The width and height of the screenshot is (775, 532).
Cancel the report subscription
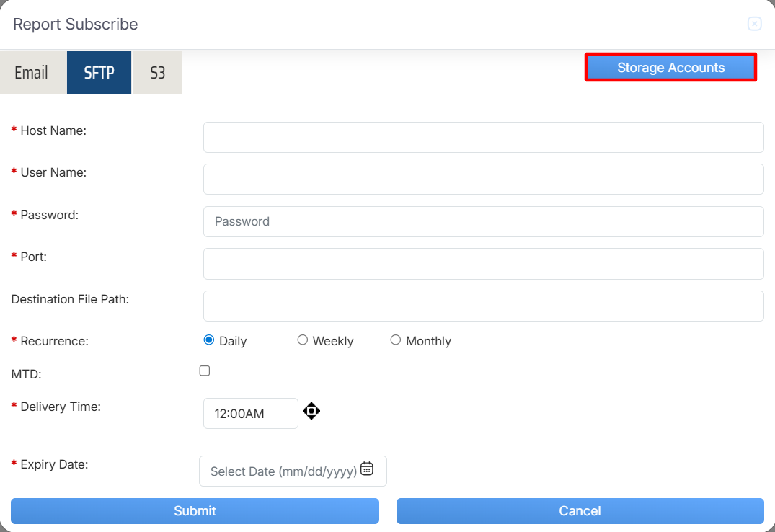coord(580,511)
